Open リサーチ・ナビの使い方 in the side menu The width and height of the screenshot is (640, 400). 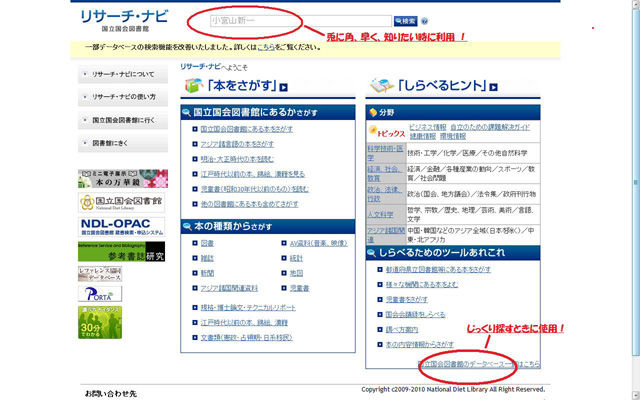[x=123, y=97]
